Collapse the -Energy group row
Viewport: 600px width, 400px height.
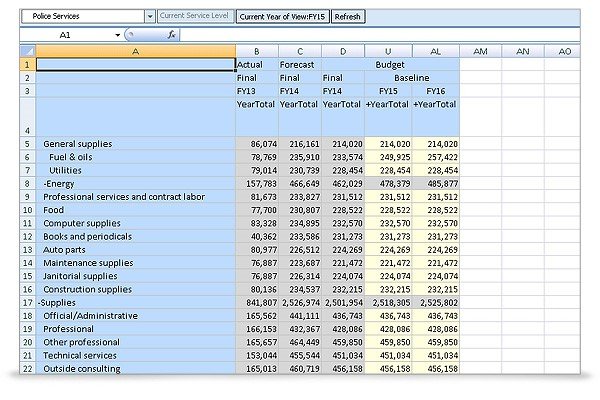click(59, 184)
